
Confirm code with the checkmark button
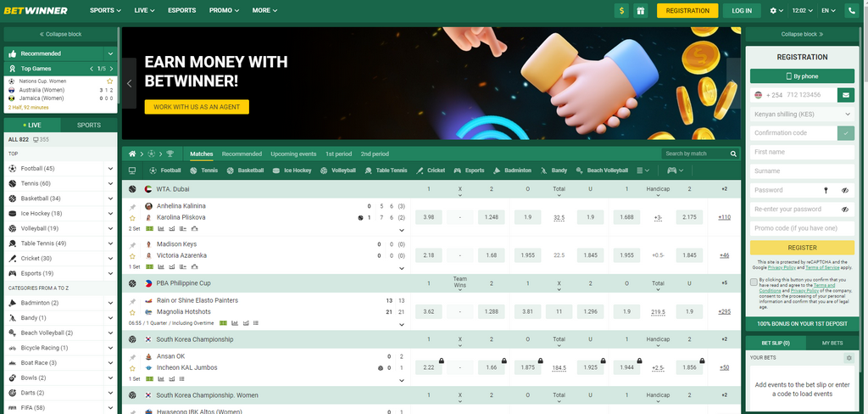click(846, 133)
